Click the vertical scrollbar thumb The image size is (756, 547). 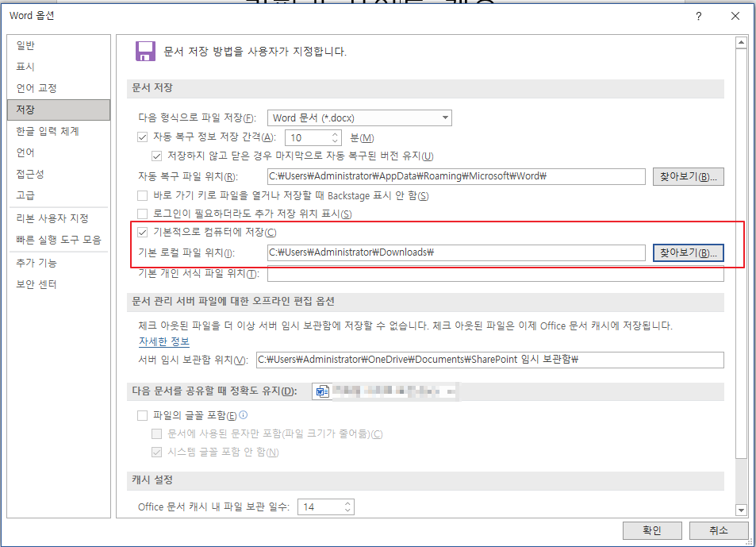741,254
